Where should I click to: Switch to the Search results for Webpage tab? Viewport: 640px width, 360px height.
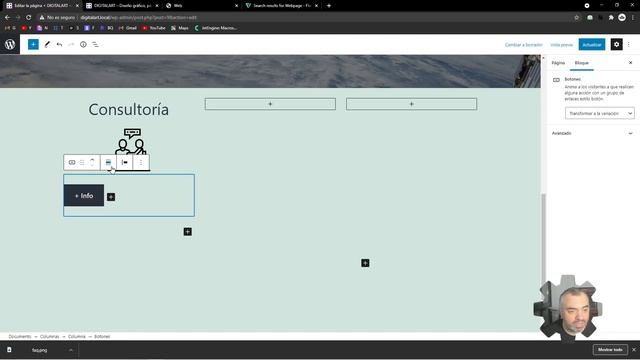[x=282, y=6]
